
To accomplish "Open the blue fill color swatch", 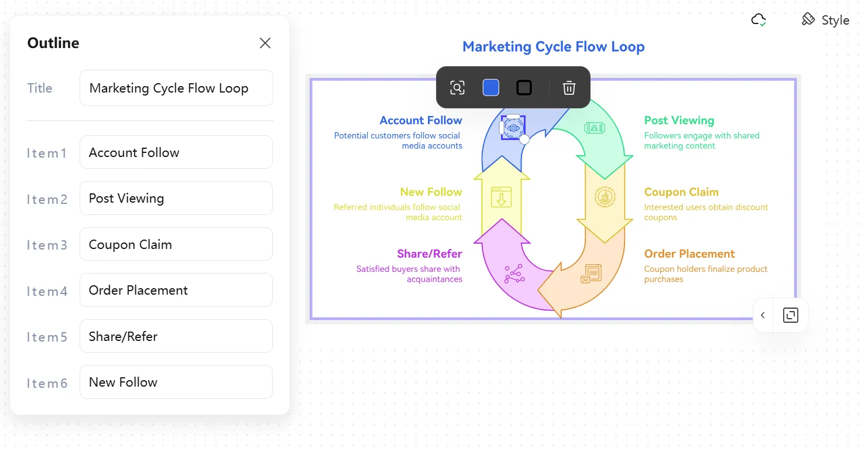I will (490, 88).
